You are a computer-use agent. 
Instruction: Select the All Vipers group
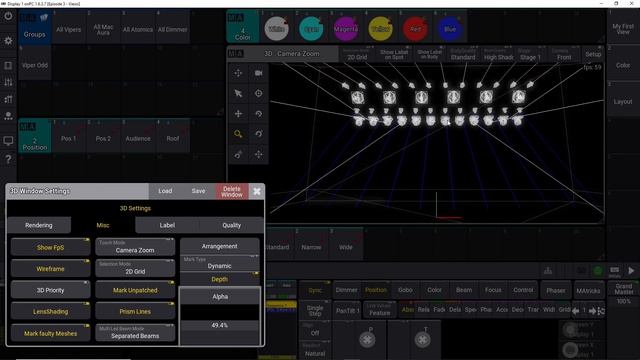(69, 27)
